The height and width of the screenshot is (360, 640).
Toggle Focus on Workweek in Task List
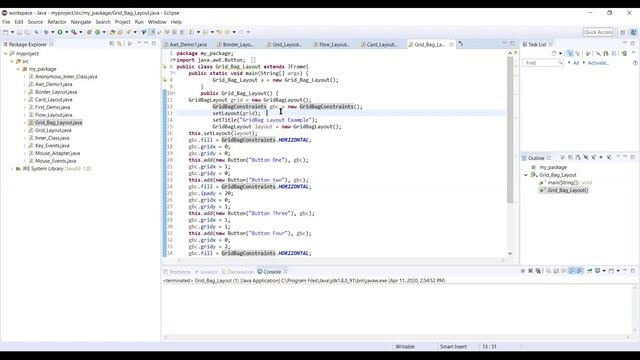point(587,53)
